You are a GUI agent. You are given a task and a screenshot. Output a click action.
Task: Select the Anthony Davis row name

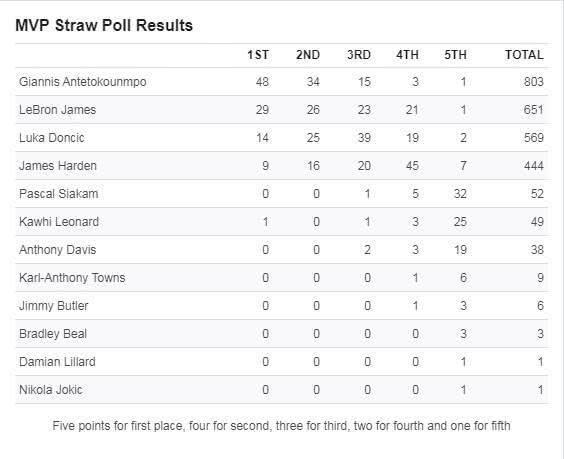point(58,250)
